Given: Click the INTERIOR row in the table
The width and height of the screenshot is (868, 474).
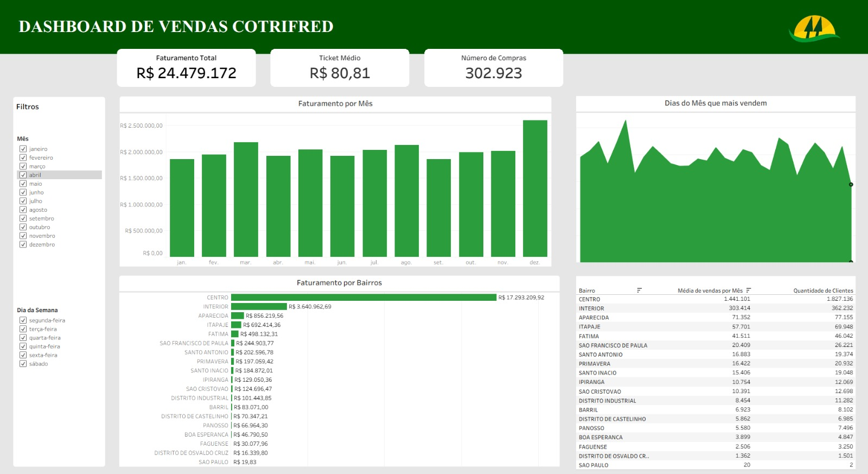Looking at the screenshot, I should pyautogui.click(x=716, y=308).
